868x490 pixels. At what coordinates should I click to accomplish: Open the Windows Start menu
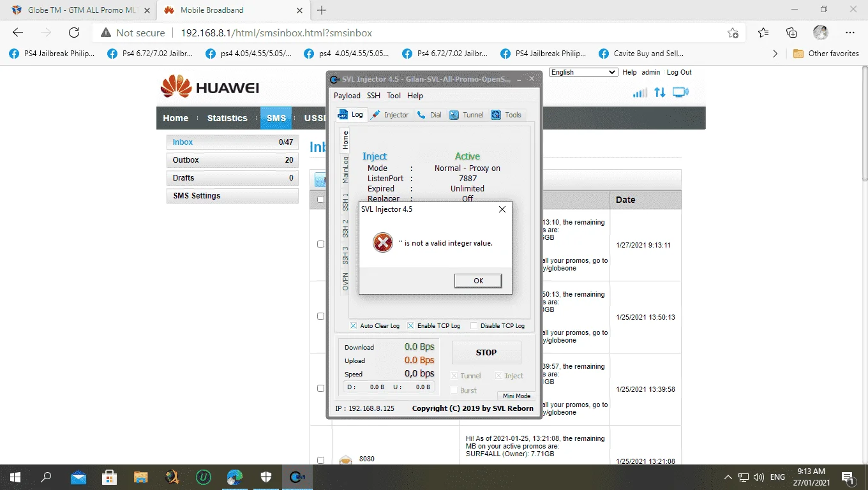tap(15, 477)
